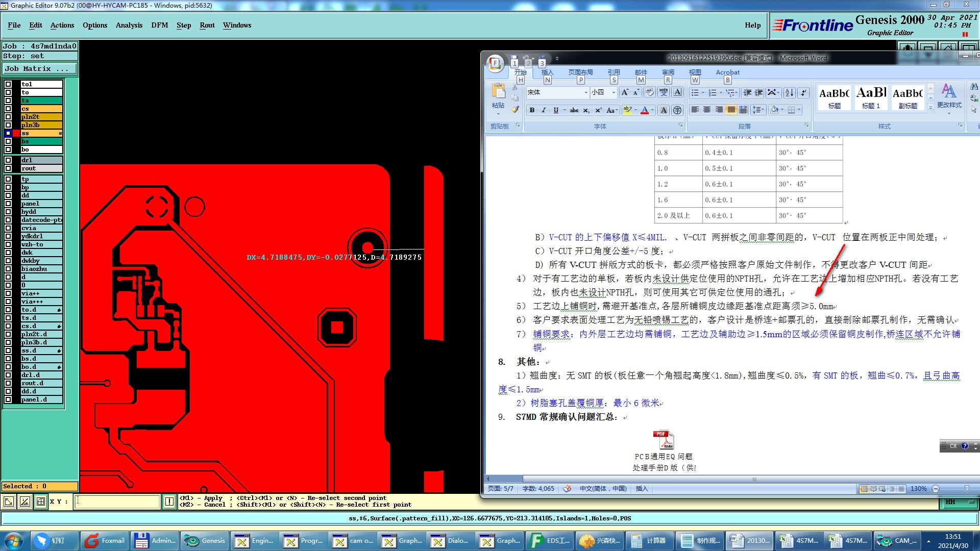Click the strikethrough abc icon
980x551 pixels.
tap(574, 110)
